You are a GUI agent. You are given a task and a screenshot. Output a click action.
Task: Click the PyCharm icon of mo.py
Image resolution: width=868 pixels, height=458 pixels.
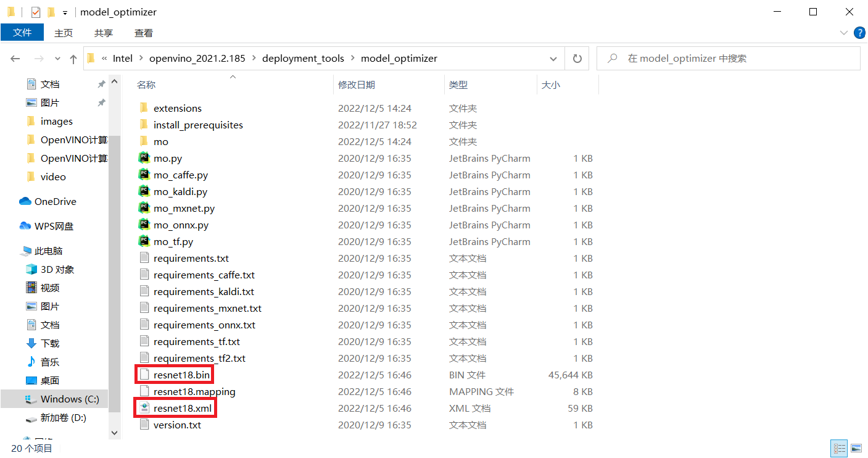point(144,158)
